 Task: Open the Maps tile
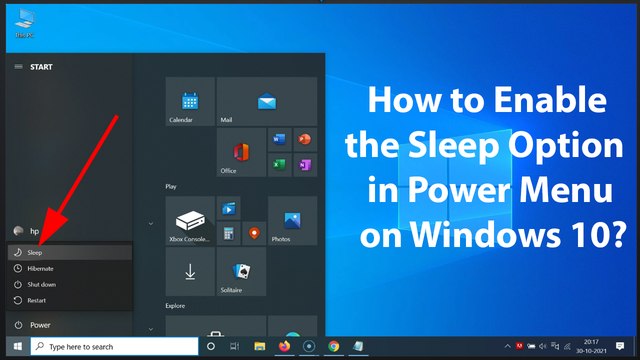[x=254, y=233]
